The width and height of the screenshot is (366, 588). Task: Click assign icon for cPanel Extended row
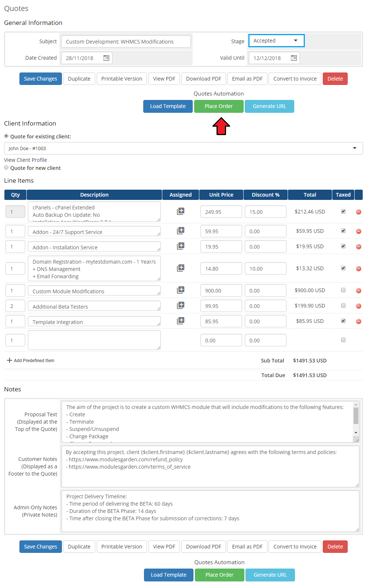tap(181, 211)
